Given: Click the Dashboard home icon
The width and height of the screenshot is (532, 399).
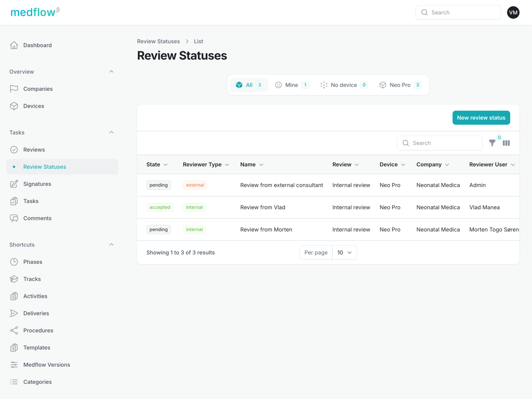Looking at the screenshot, I should click(14, 45).
